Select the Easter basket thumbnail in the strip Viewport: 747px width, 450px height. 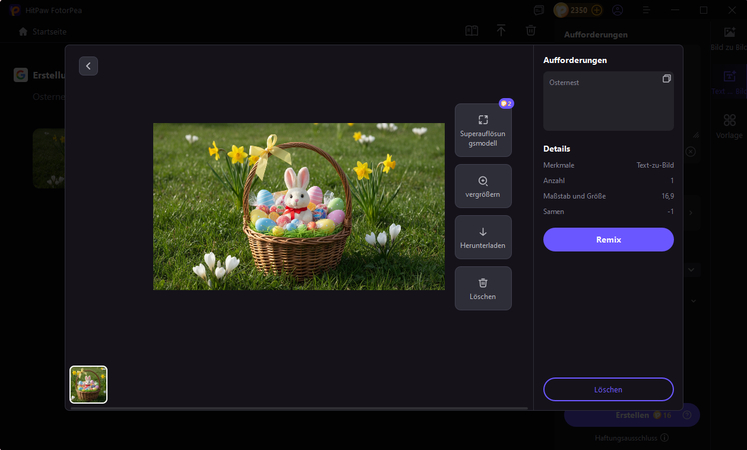coord(89,384)
